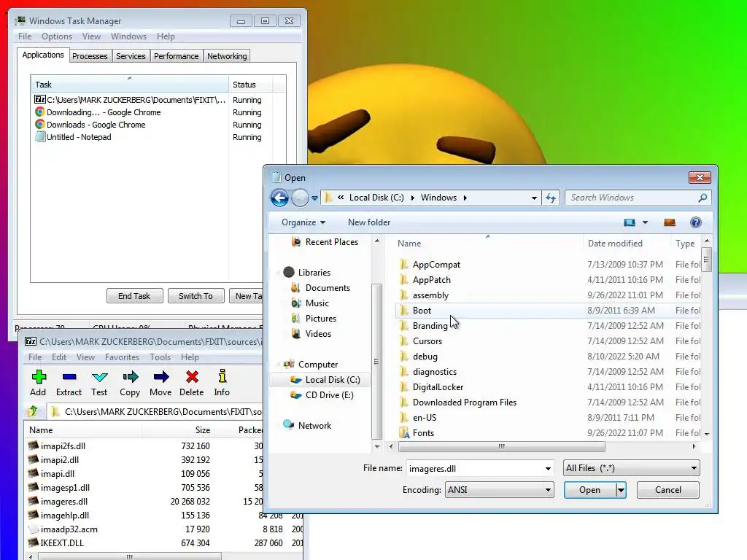Screen dimensions: 747x560
Task: Click the Forward arrow in Open dialog
Action: [300, 198]
